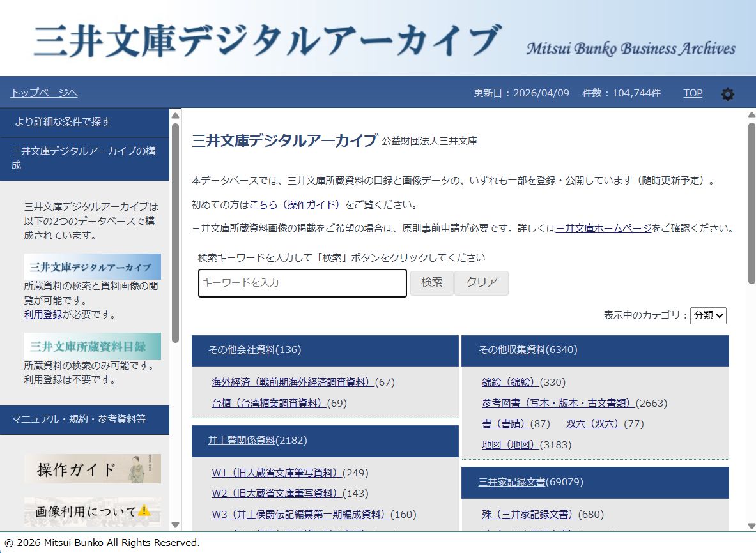Select マニュアル・規約・参考資料等 sidebar section
The image size is (756, 553).
tap(84, 419)
